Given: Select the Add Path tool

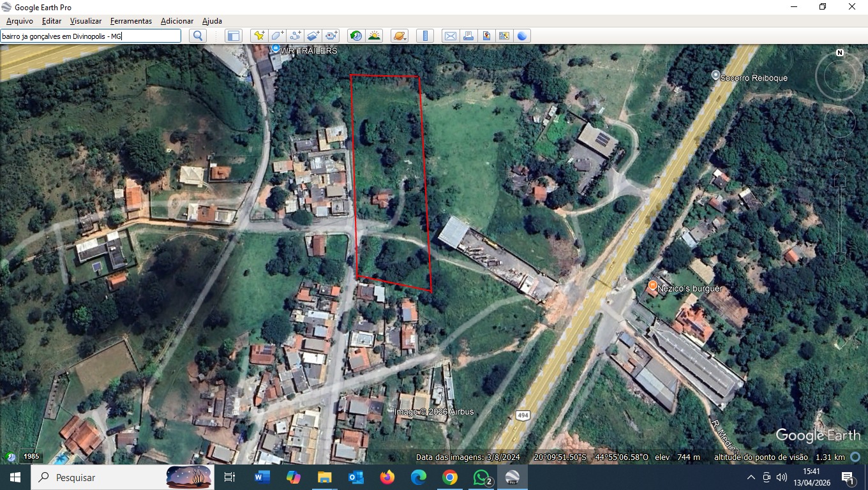Looking at the screenshot, I should (295, 36).
